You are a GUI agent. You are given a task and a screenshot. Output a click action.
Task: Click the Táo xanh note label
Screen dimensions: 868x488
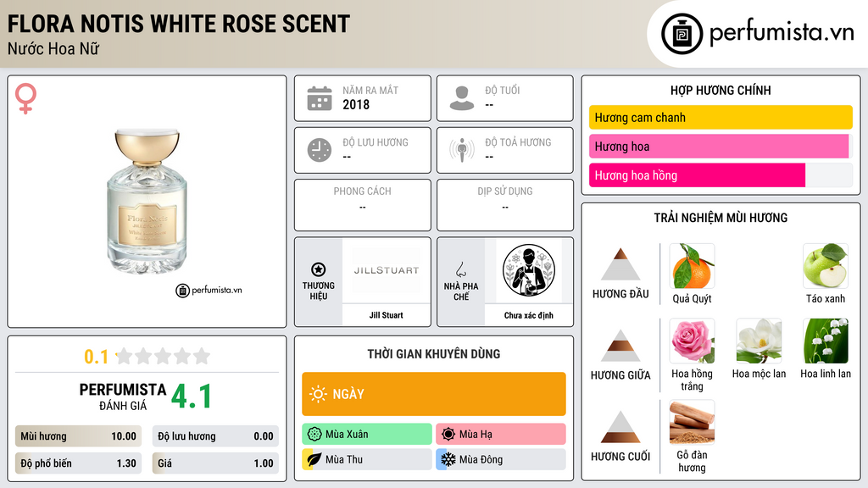[826, 299]
